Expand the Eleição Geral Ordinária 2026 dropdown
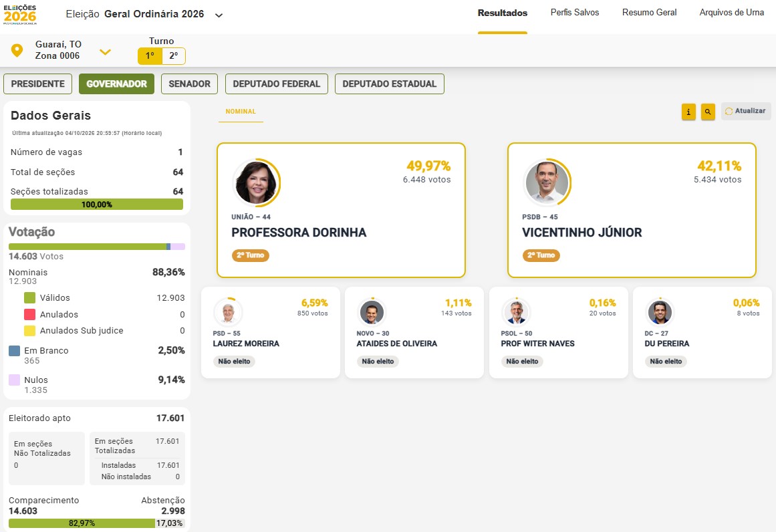This screenshot has height=532, width=776. coord(219,15)
